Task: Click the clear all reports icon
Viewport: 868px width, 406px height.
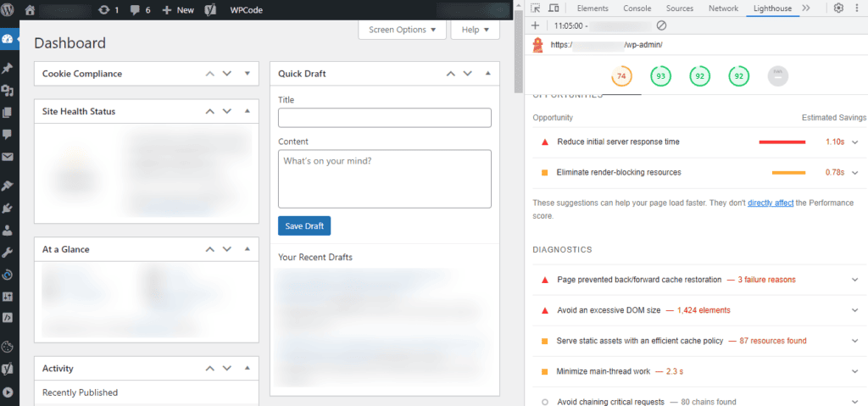Action: pyautogui.click(x=661, y=25)
